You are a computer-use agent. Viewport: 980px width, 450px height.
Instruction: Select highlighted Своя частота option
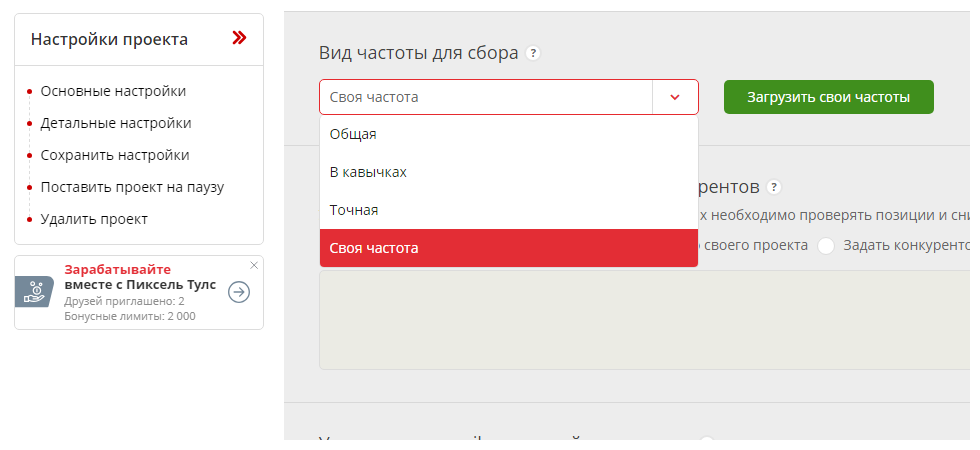(x=509, y=248)
